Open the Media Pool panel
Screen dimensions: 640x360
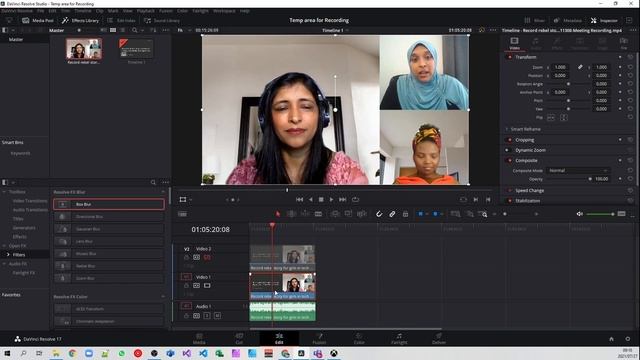38,20
